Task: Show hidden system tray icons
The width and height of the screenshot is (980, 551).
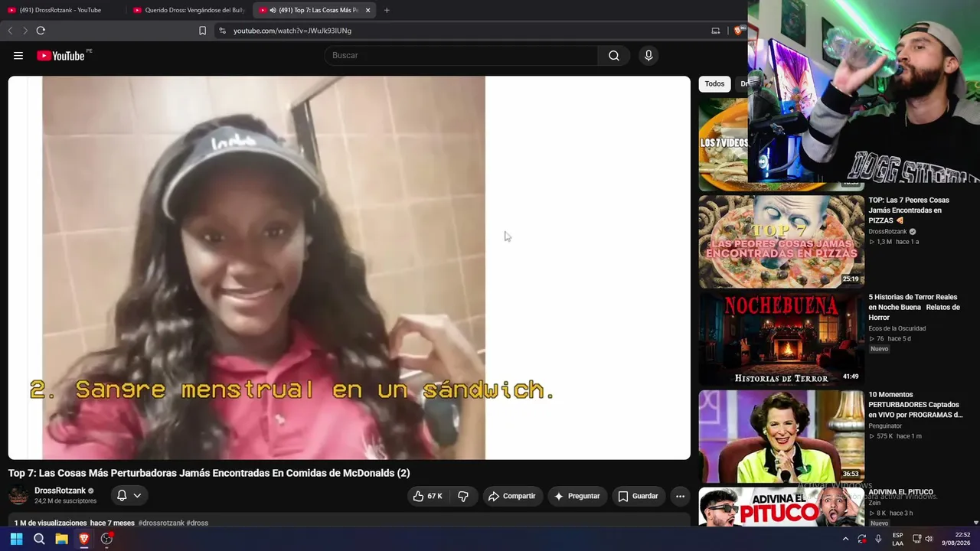Action: click(845, 539)
